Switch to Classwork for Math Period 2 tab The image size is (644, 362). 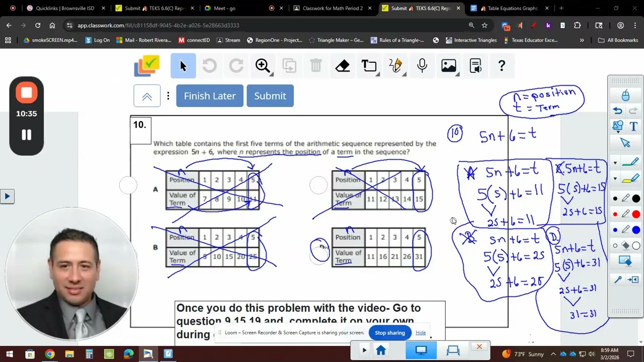[333, 8]
